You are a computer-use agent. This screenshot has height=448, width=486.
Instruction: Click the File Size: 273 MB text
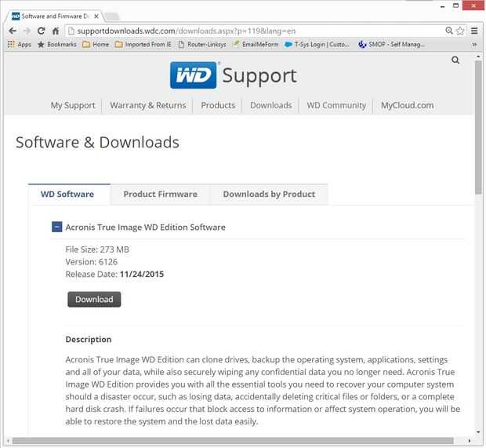pos(97,249)
